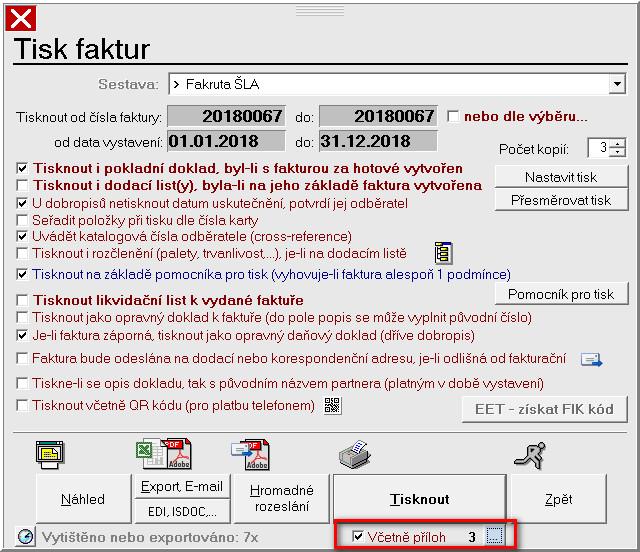Check 'Faktura bude odeslána na dodací' address option
This screenshot has height=552, width=640.
22,358
